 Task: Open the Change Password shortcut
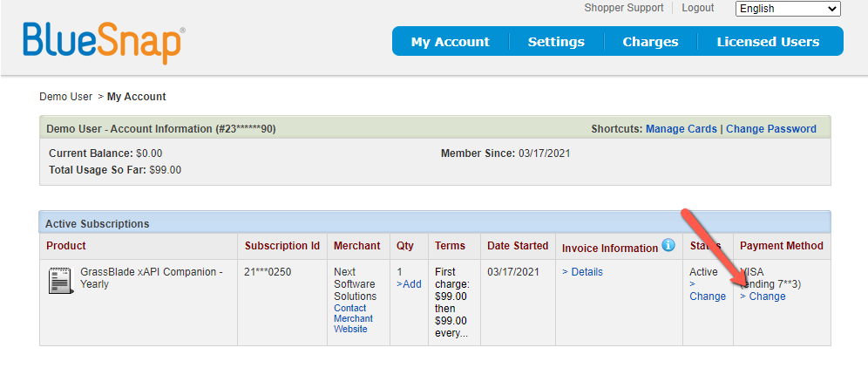(x=771, y=128)
